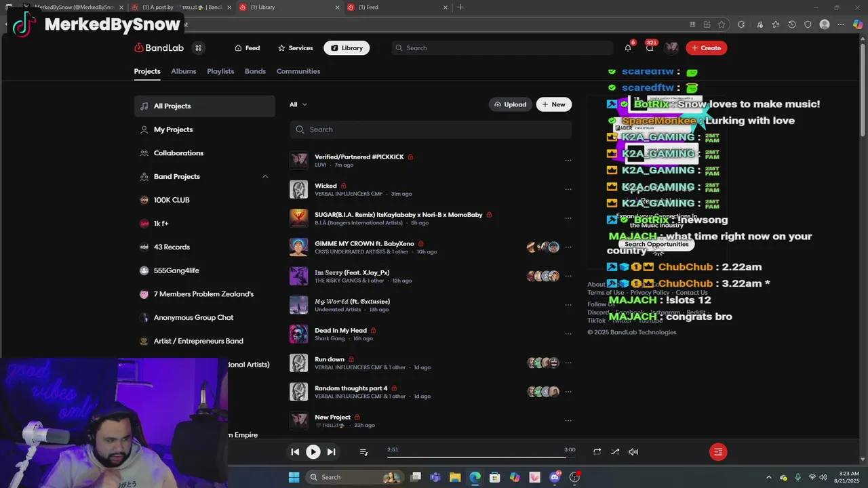This screenshot has height=488, width=868.
Task: Open the Services menu item
Action: (x=296, y=48)
